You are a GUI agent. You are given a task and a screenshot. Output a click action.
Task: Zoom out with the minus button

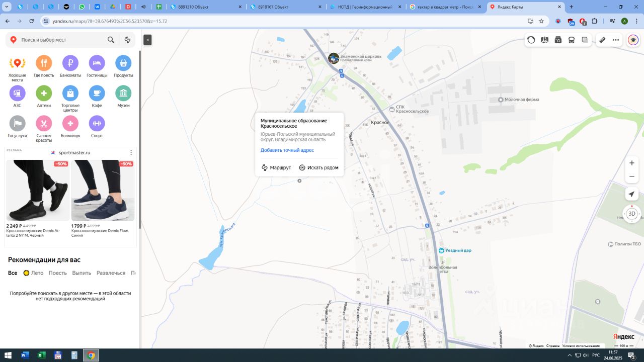click(632, 176)
